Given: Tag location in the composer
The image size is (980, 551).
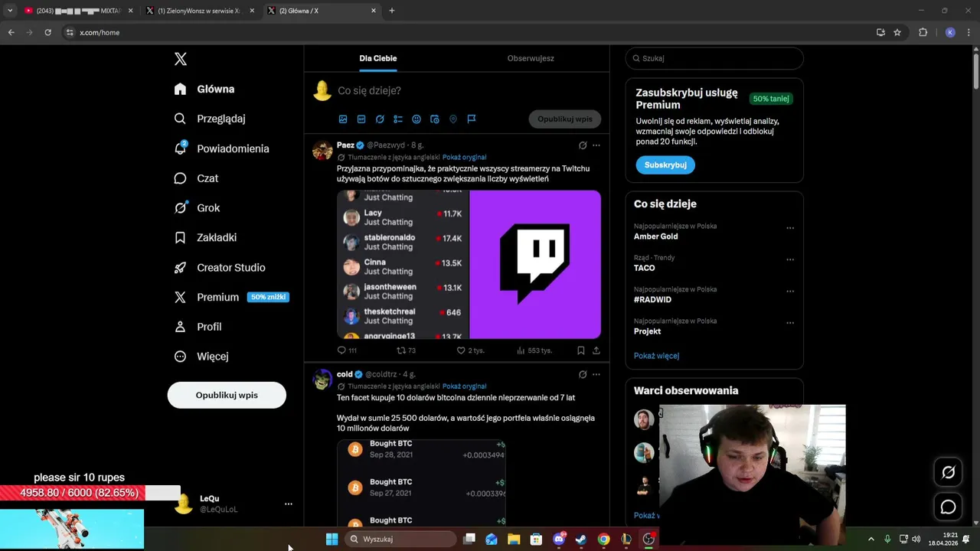Looking at the screenshot, I should point(453,119).
